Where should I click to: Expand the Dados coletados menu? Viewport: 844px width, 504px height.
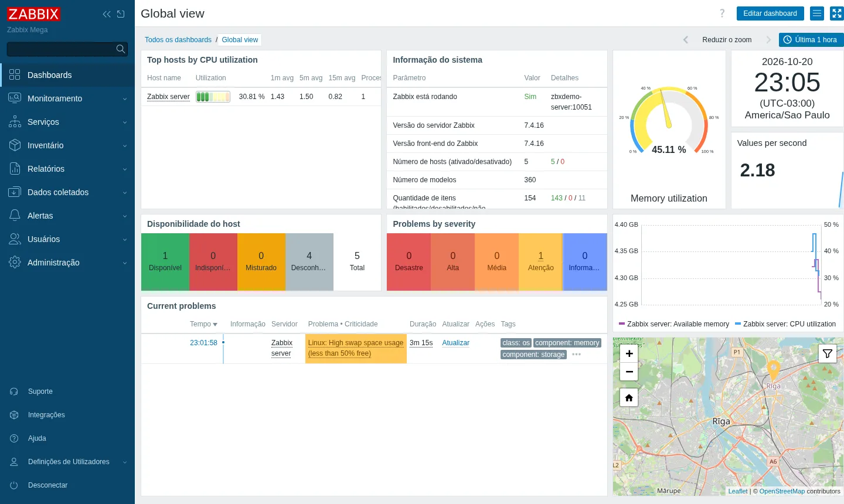(67, 192)
